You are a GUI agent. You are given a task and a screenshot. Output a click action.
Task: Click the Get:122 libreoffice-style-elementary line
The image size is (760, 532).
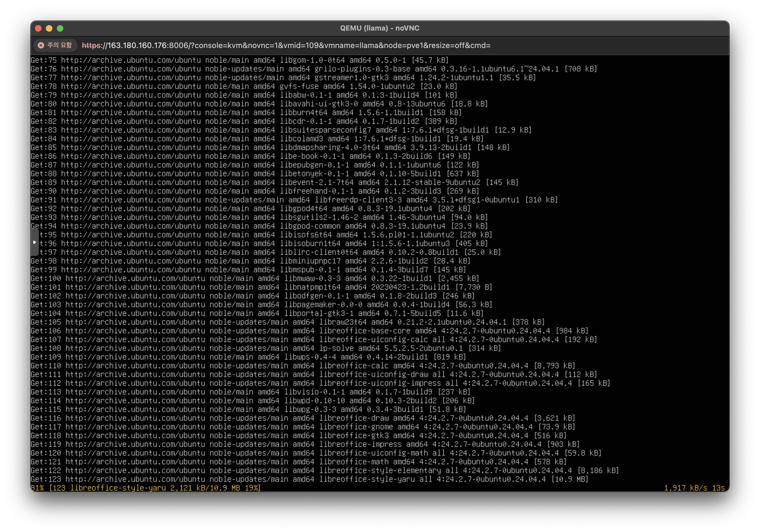coord(324,470)
